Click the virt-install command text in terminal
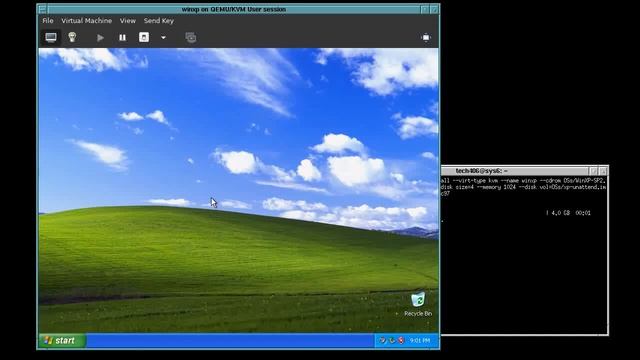The width and height of the screenshot is (640, 360). [x=523, y=187]
